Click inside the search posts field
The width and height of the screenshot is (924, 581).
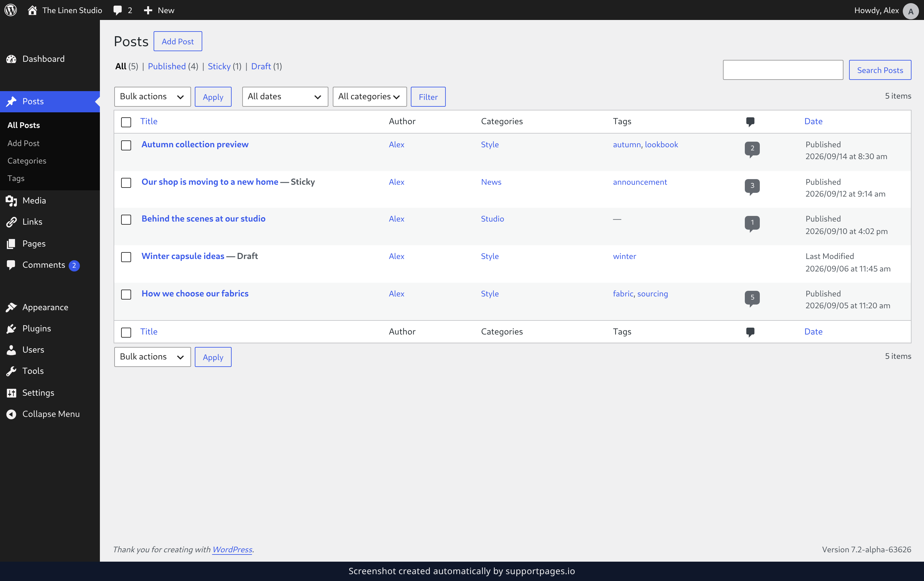783,70
